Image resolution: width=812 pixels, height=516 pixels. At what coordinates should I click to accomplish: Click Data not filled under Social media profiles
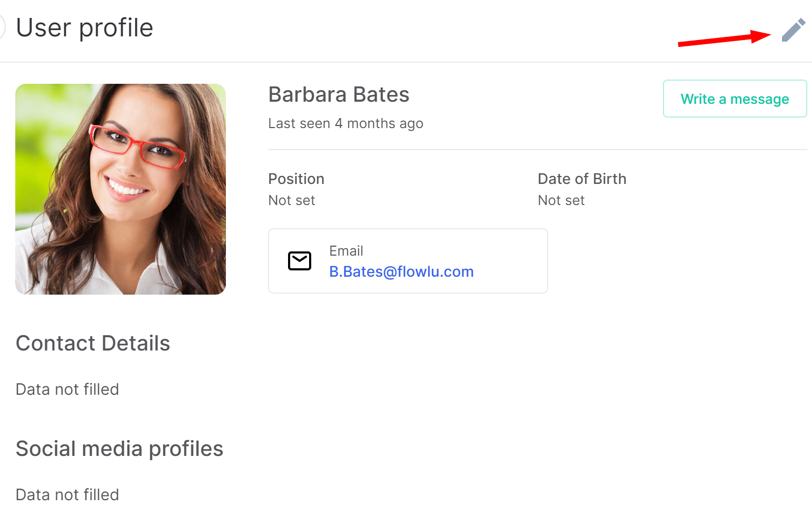click(67, 495)
